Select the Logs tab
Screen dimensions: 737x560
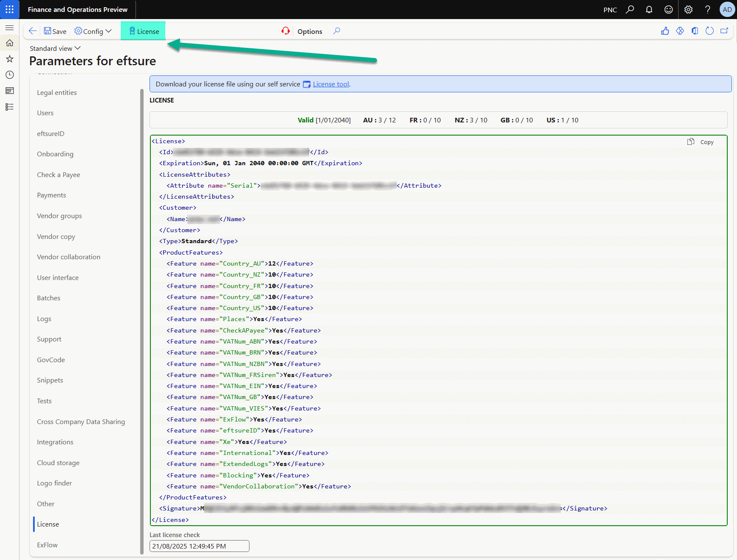[x=44, y=319]
